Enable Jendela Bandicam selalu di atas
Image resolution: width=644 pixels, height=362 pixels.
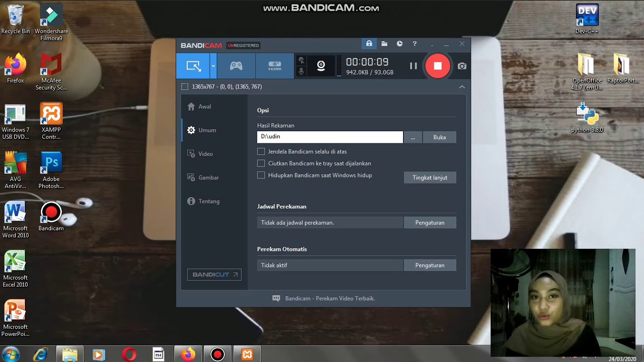click(x=261, y=151)
